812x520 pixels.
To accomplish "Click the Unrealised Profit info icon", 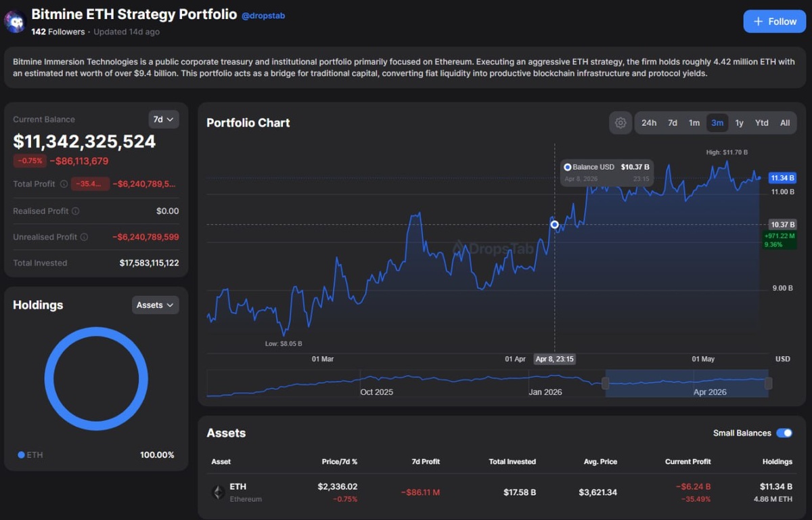I will pos(84,237).
